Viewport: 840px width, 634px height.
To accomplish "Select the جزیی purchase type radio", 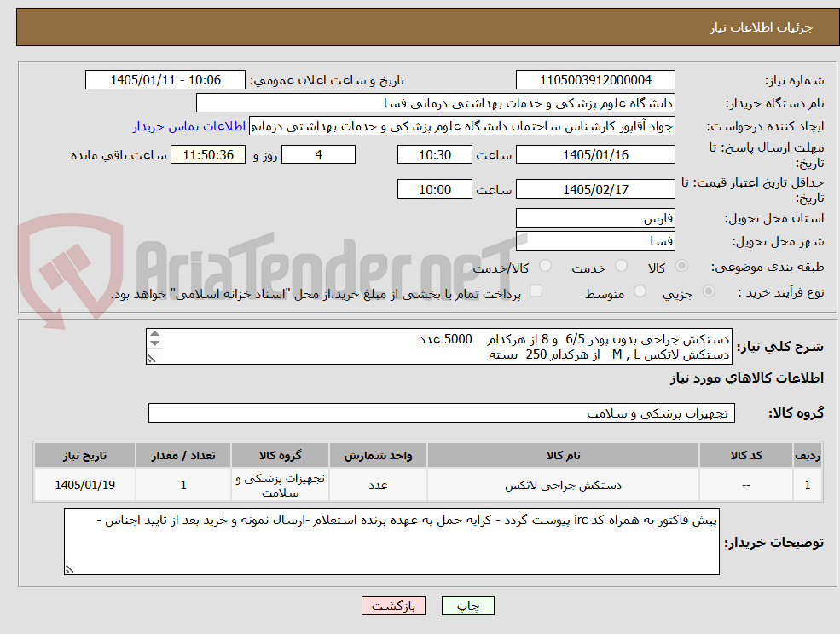I will click(x=708, y=291).
